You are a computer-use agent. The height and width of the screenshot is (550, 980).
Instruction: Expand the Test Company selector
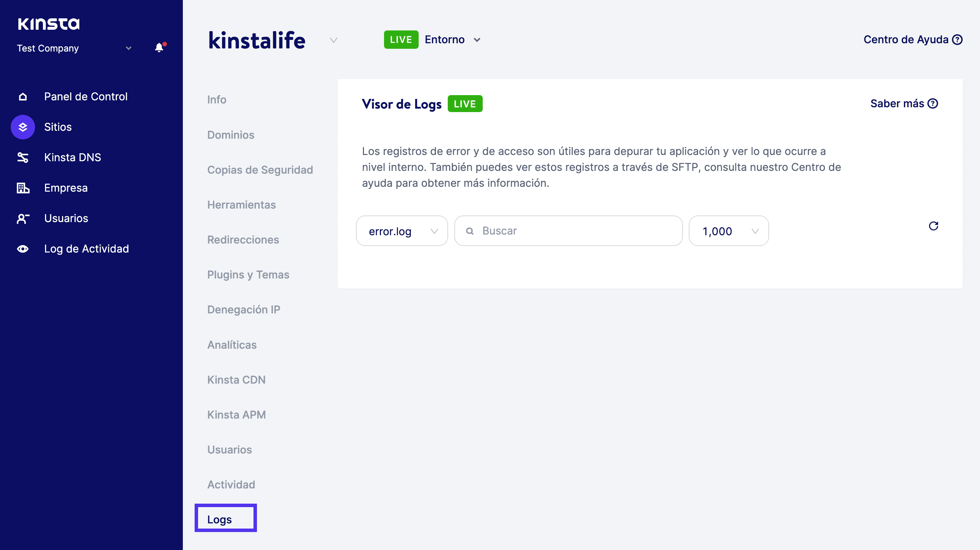(x=128, y=48)
